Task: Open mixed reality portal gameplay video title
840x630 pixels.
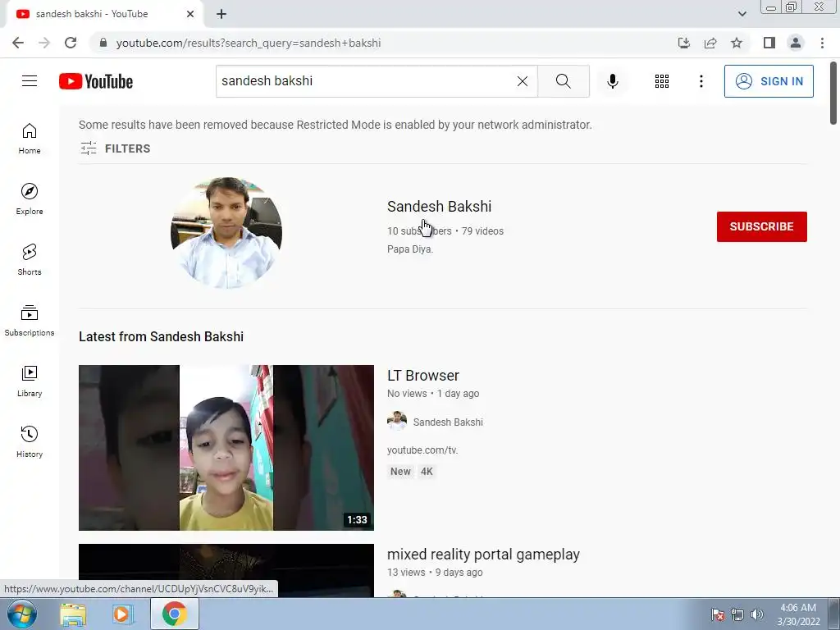Action: 483,555
